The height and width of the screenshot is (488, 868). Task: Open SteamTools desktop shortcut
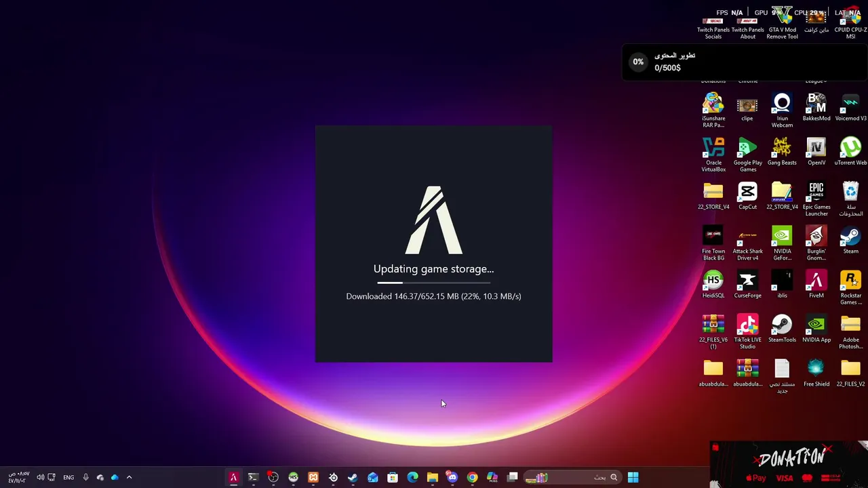click(x=782, y=329)
